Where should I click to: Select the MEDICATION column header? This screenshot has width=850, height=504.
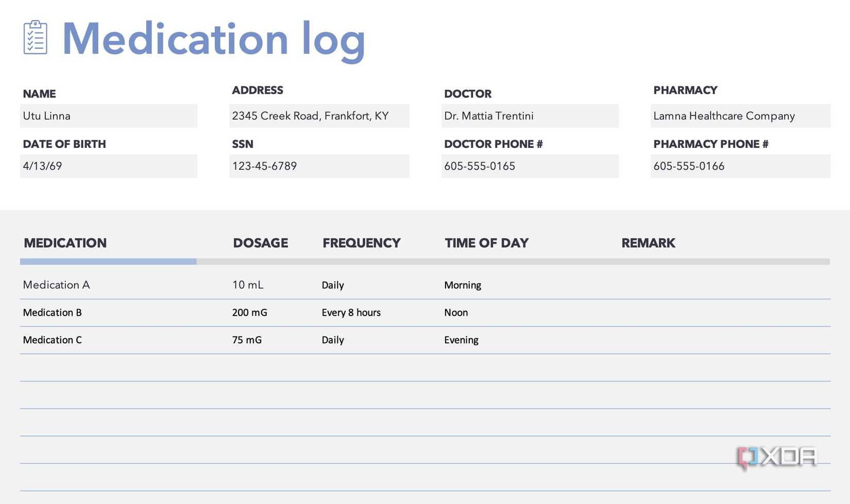click(65, 243)
